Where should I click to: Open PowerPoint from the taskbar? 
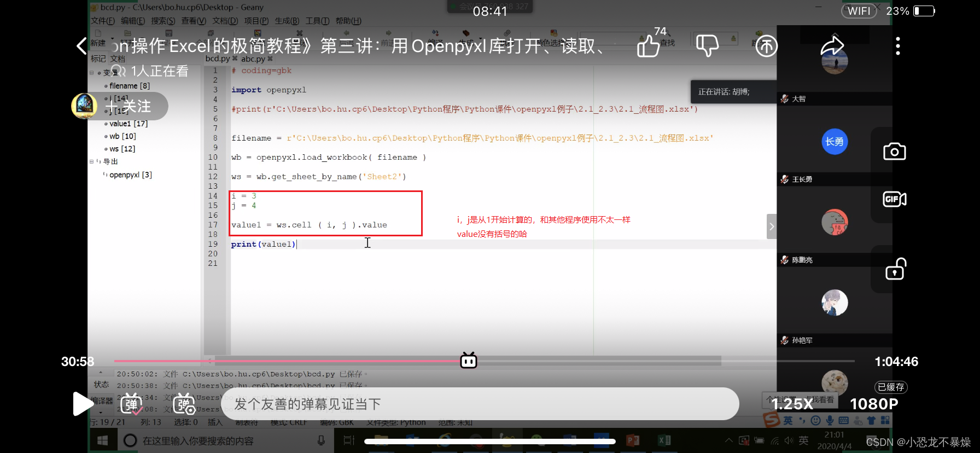coord(633,440)
